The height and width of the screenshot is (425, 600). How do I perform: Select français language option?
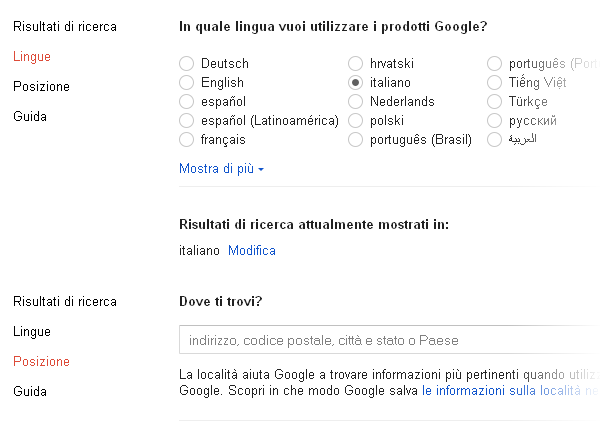pos(186,139)
